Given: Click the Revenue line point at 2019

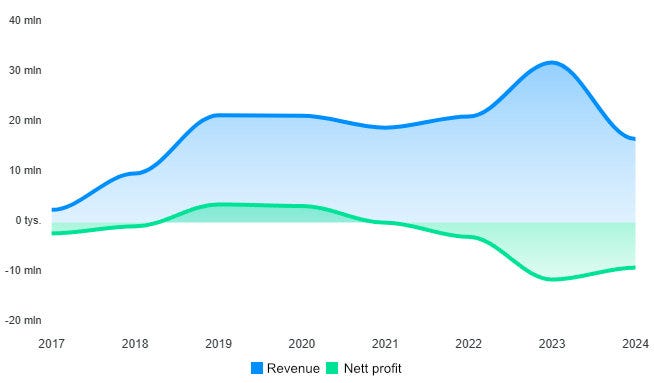Looking at the screenshot, I should coord(218,115).
